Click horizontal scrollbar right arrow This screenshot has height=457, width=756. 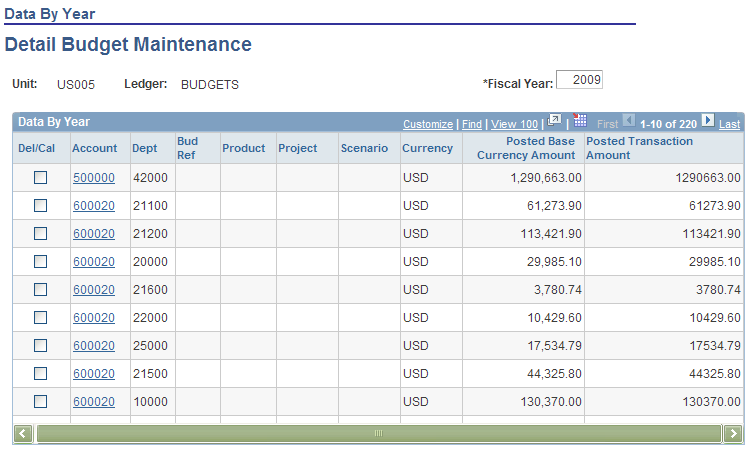pos(733,433)
